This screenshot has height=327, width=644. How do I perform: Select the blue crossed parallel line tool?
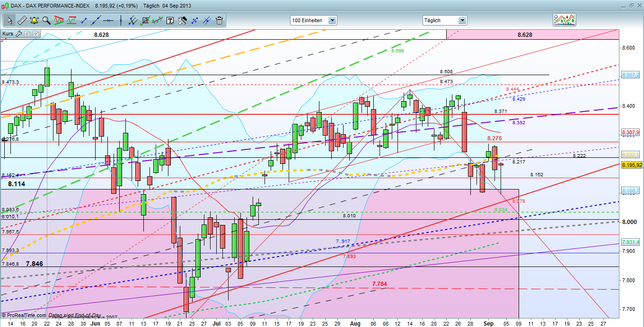coord(207,20)
